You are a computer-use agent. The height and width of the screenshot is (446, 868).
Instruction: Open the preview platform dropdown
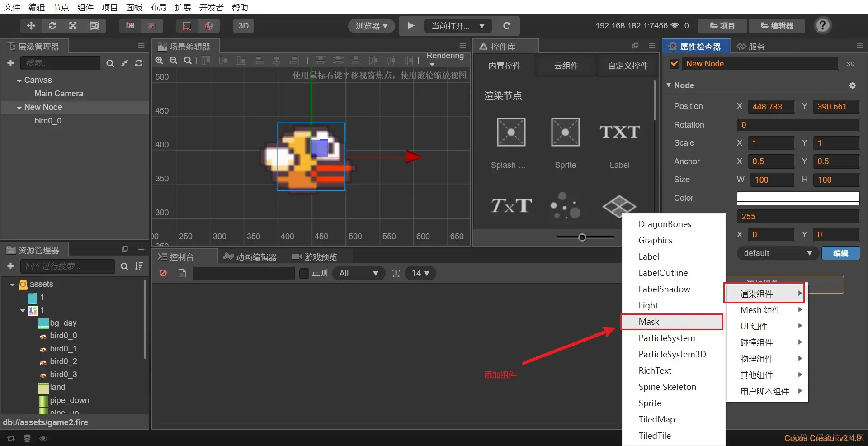point(372,26)
